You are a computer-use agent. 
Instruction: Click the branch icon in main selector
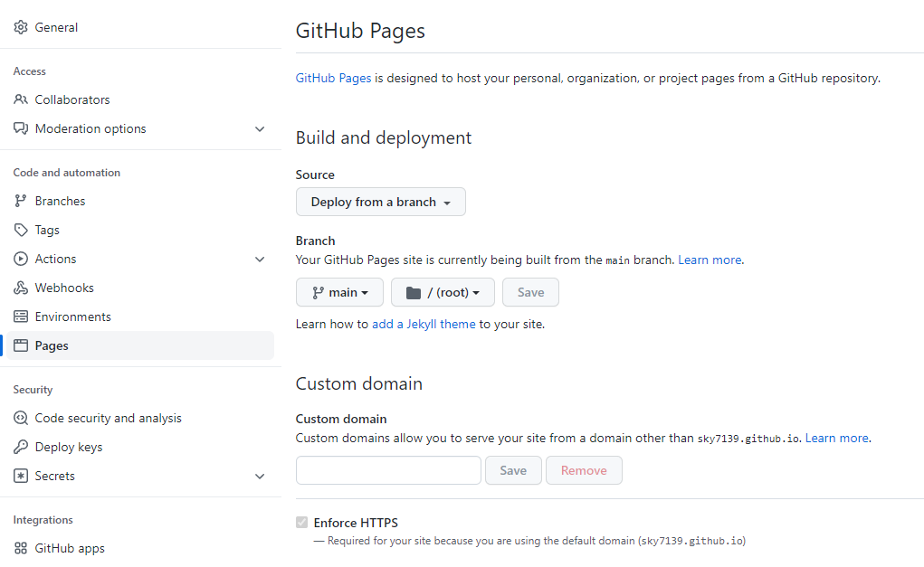pos(319,293)
